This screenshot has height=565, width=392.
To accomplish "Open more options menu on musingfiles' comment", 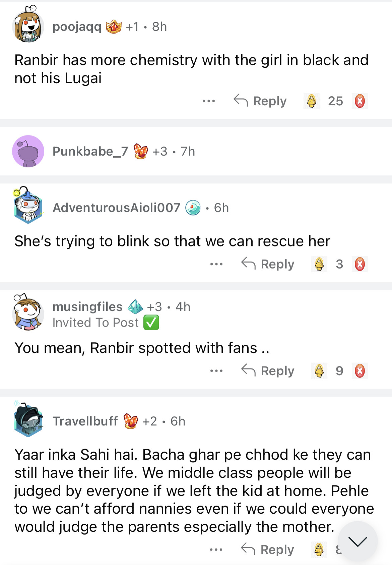I will (216, 371).
